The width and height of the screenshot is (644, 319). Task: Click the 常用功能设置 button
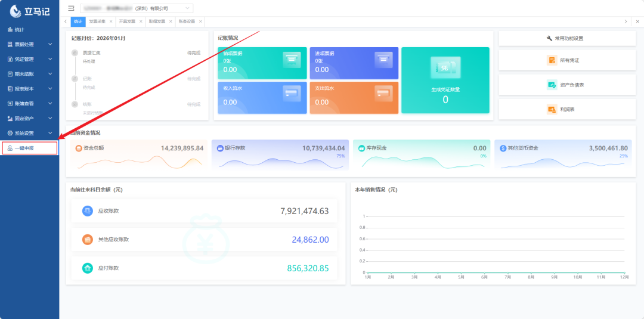click(x=567, y=38)
